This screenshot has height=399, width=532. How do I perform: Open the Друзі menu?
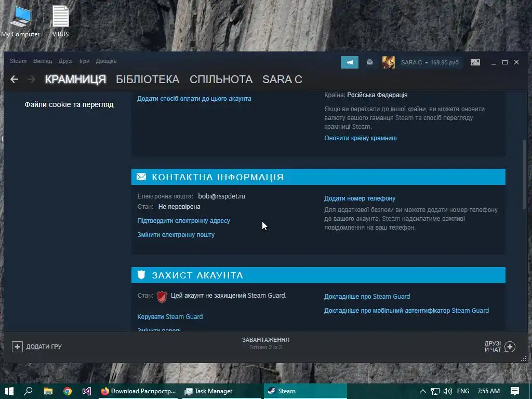[x=65, y=61]
